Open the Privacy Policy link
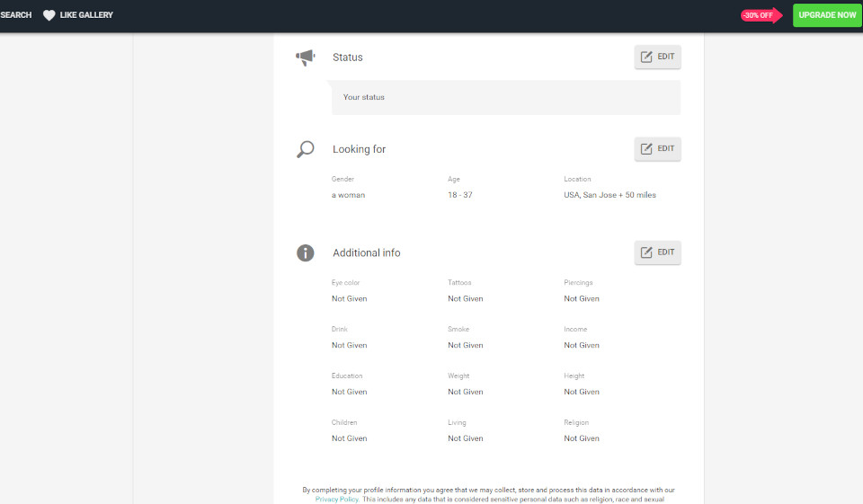The image size is (863, 504). click(x=337, y=499)
